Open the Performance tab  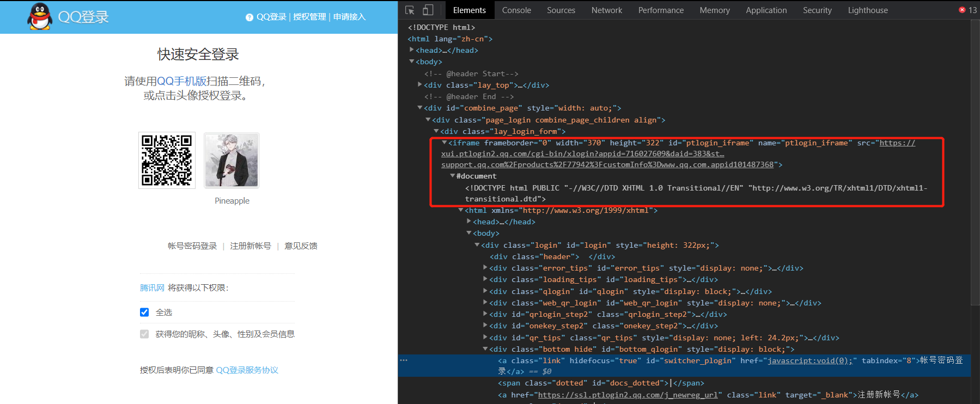(661, 10)
